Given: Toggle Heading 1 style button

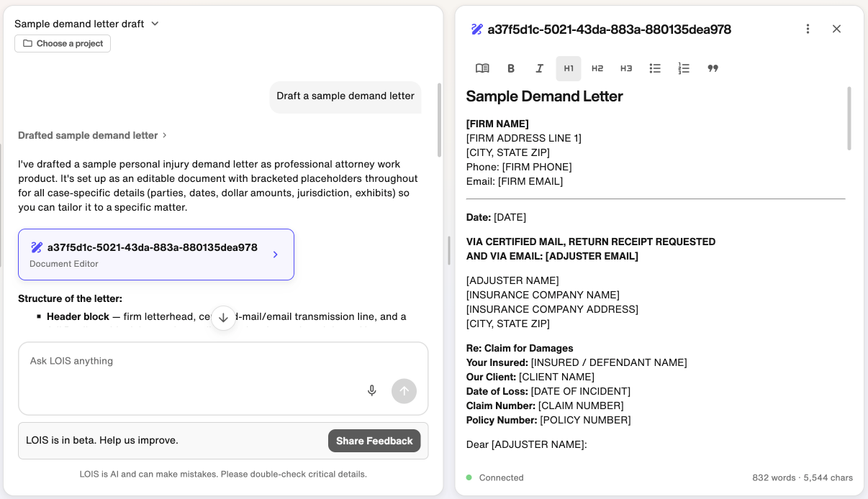Looking at the screenshot, I should [569, 68].
